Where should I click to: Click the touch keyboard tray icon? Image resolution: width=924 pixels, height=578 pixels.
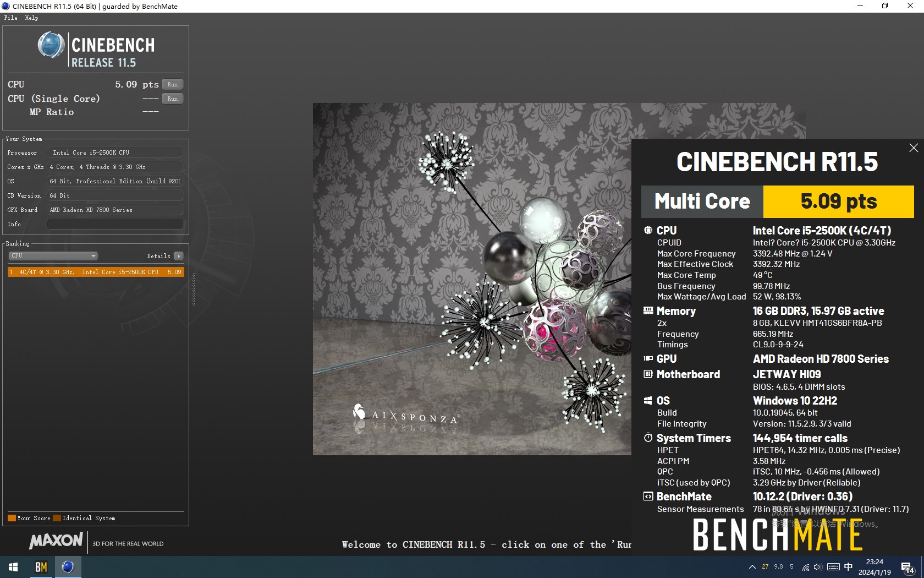click(x=833, y=567)
